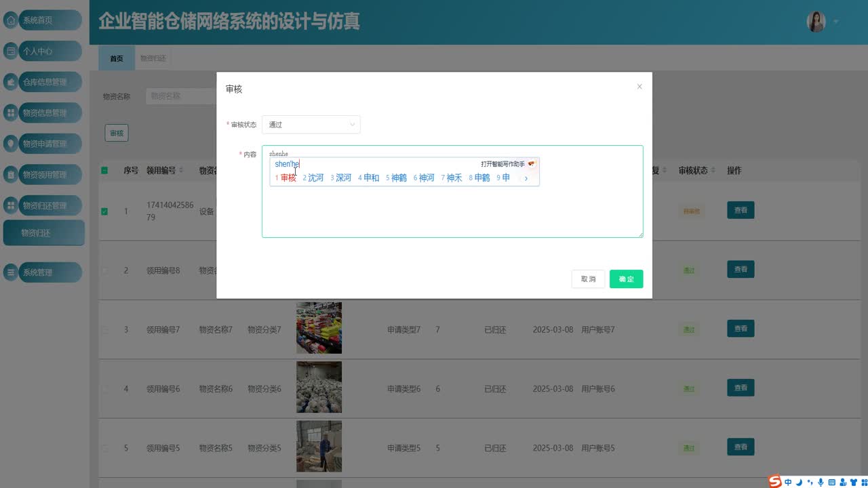
Task: Expand the user menu arrow beside avatar
Action: pos(836,22)
